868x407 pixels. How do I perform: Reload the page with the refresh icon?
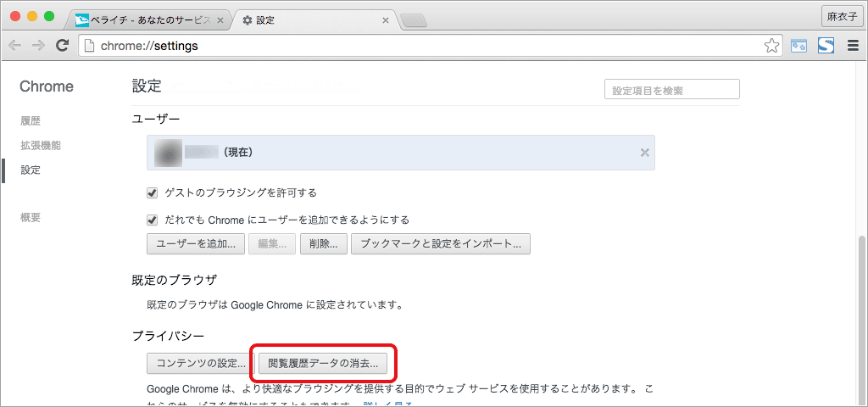(63, 46)
